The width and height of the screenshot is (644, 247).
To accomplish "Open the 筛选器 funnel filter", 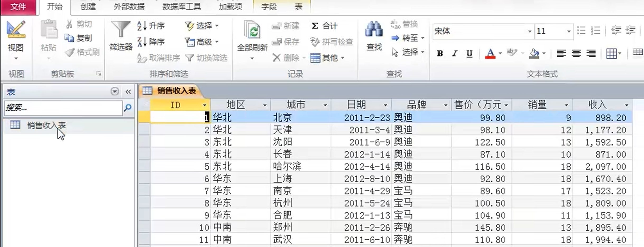I will click(121, 30).
